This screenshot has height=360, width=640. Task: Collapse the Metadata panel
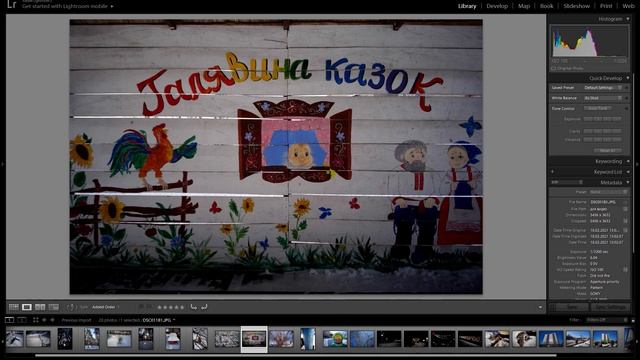(628, 182)
